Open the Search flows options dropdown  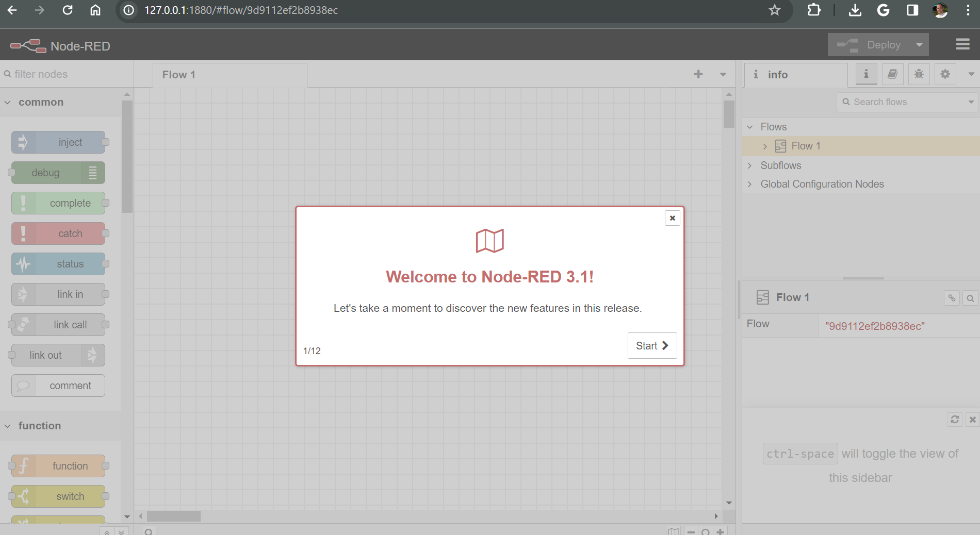971,102
